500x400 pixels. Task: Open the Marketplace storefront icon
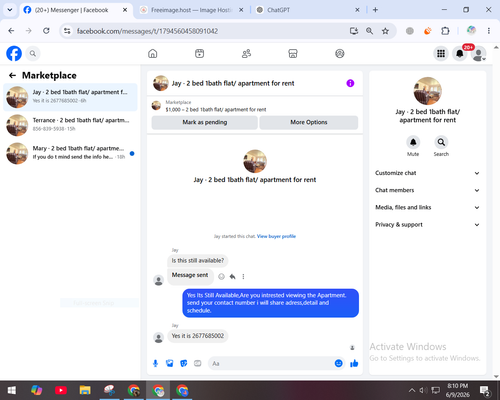pos(293,53)
